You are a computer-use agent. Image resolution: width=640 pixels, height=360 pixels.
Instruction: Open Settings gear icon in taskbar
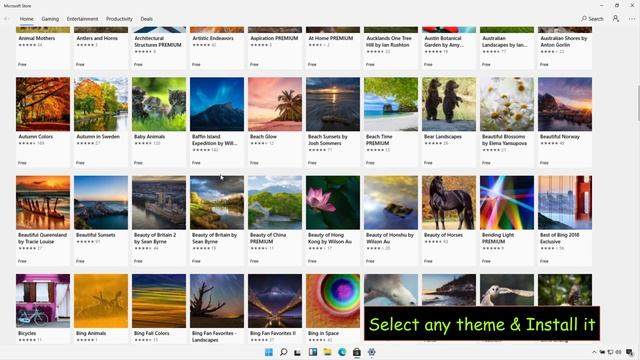[x=371, y=352]
